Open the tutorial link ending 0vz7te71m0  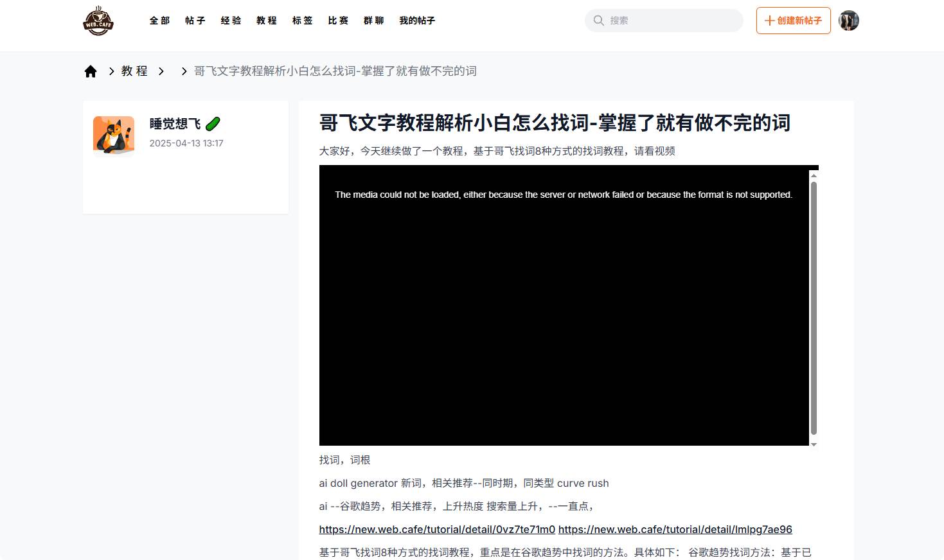[x=437, y=529]
